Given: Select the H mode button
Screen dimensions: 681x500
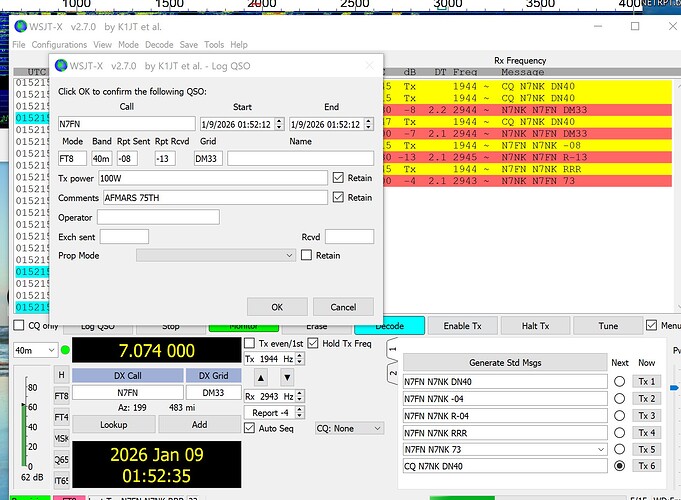Looking at the screenshot, I should coord(61,375).
